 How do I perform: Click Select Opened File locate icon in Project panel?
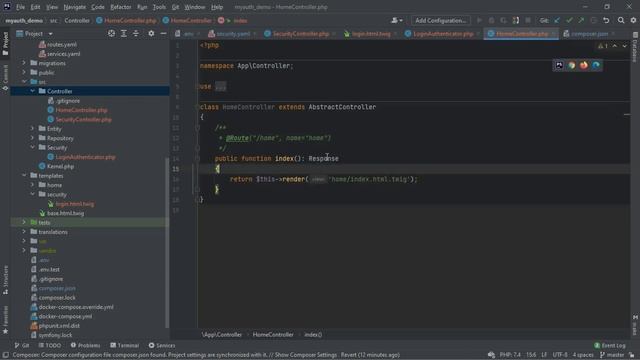tap(111, 33)
